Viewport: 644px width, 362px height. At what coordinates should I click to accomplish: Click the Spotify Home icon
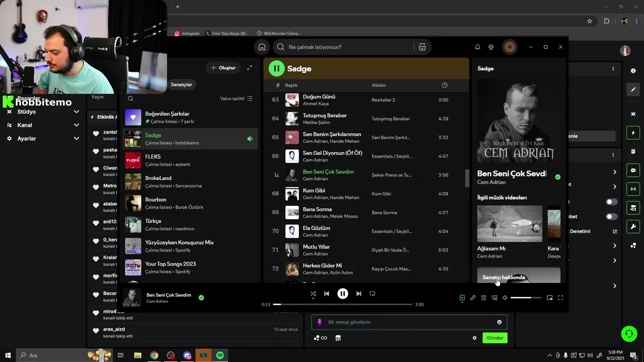[262, 47]
